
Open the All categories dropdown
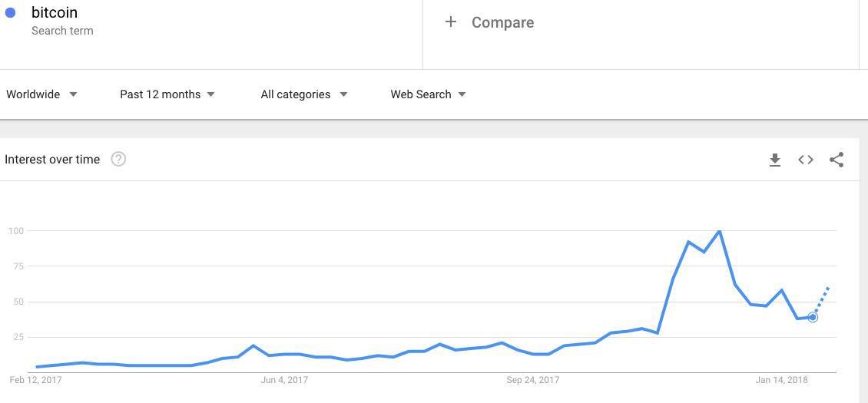pos(304,94)
